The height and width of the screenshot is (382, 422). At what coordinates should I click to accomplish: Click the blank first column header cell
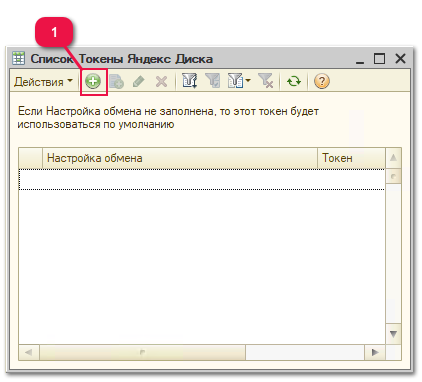(31, 158)
